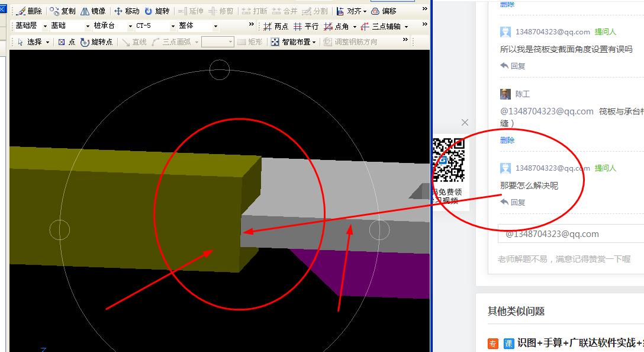
Task: Open the 整体 dropdown
Action: click(x=198, y=26)
